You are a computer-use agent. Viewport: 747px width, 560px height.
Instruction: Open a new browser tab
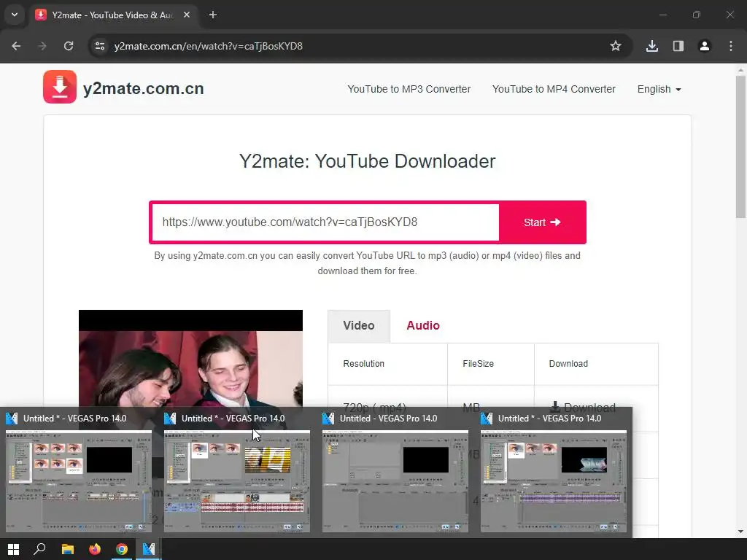(x=213, y=15)
